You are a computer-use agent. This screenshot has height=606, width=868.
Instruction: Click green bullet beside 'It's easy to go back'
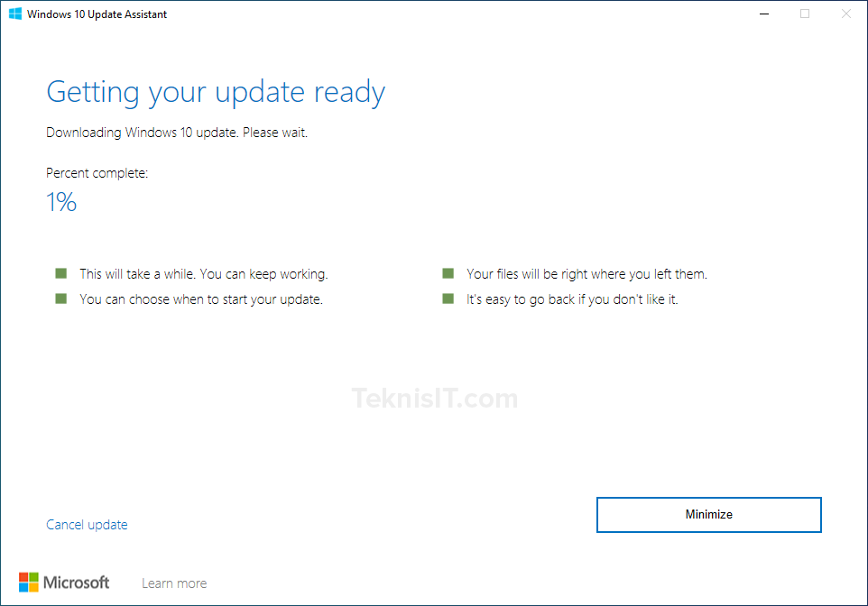[448, 298]
